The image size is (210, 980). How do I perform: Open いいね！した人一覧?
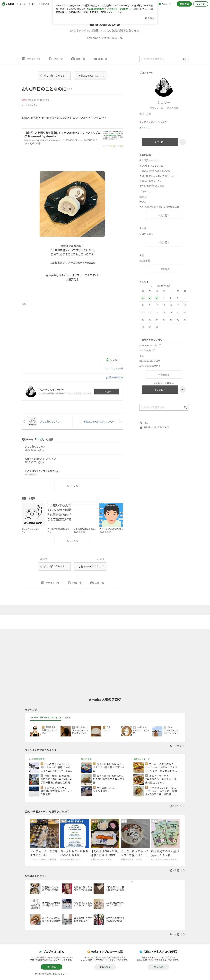click(114, 368)
